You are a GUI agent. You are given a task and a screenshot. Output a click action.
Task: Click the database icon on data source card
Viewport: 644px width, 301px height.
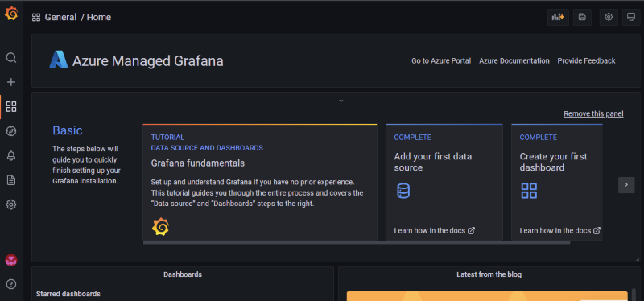click(403, 191)
